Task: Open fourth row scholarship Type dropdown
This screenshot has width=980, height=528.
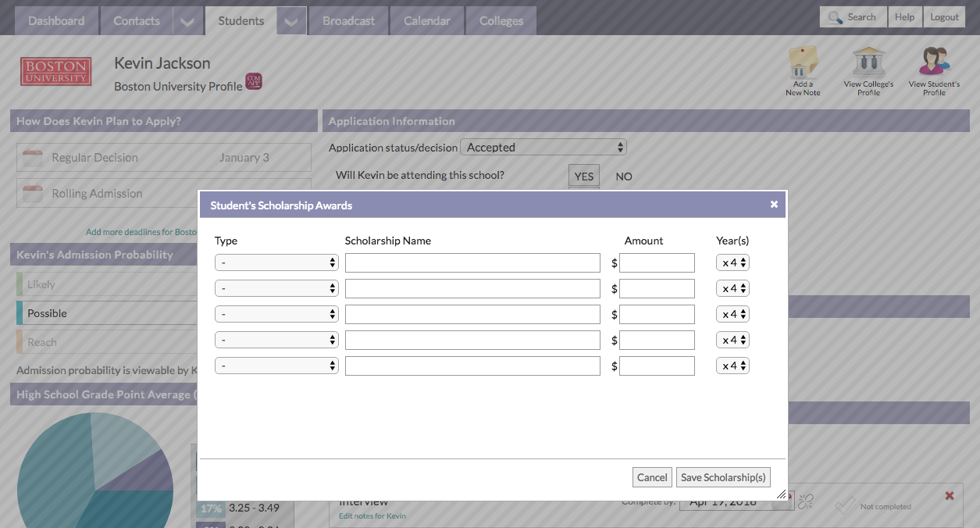Action: tap(276, 340)
